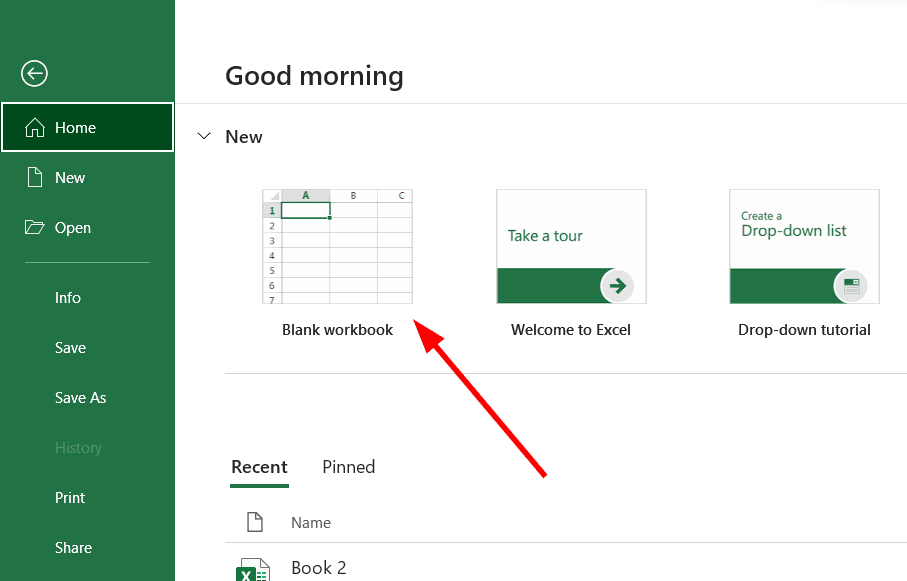This screenshot has width=907, height=581.
Task: Sort files by the Name column header
Action: coord(311,523)
